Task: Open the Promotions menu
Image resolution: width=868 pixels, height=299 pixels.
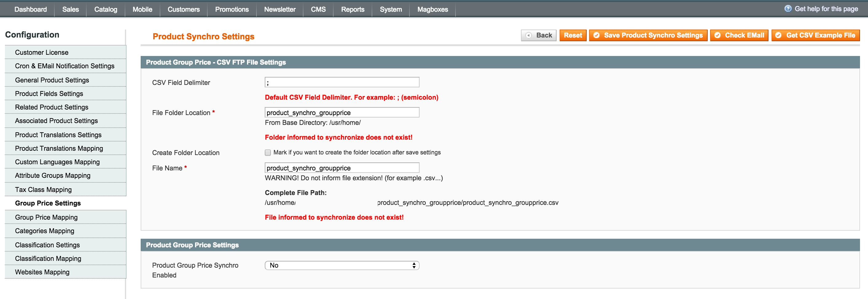Action: (x=232, y=10)
